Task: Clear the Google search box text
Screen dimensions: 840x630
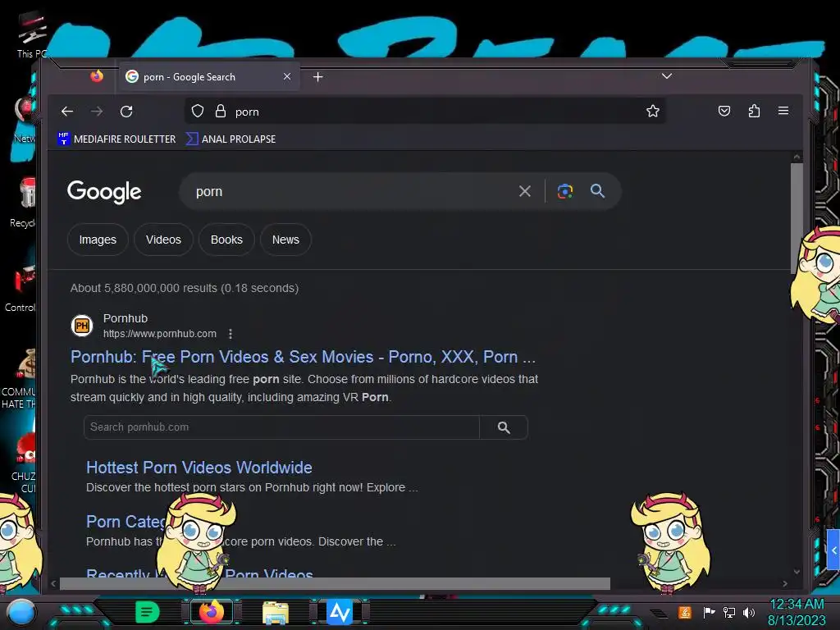Action: click(x=525, y=191)
